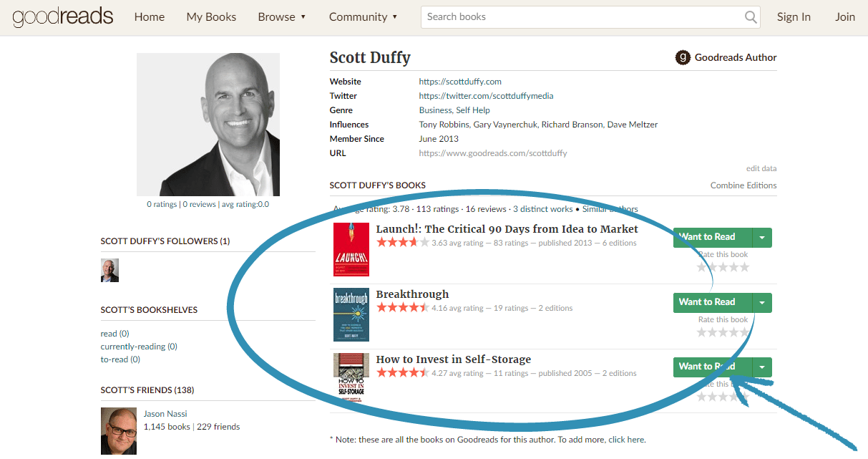
Task: Open My Books in navigation
Action: click(x=211, y=17)
